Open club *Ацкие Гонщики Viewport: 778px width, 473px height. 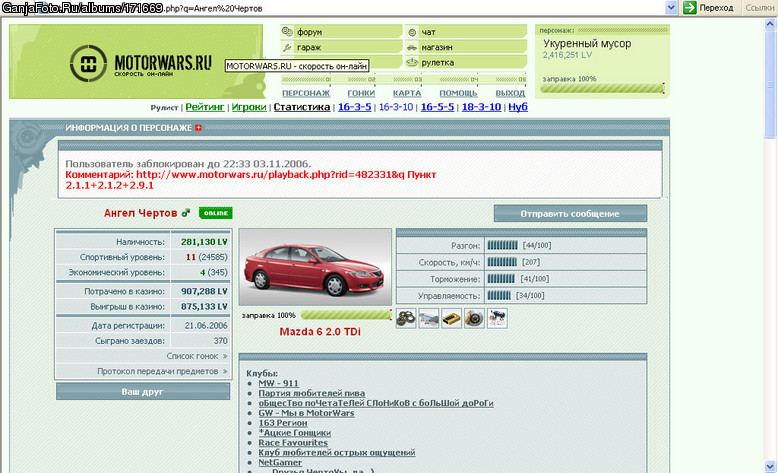click(295, 433)
